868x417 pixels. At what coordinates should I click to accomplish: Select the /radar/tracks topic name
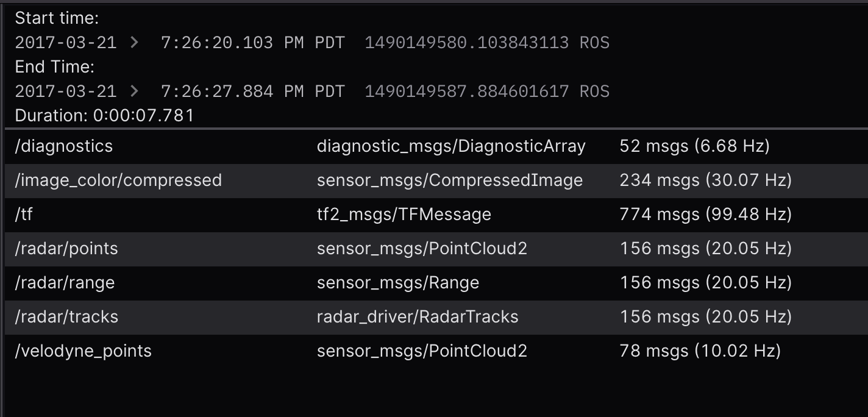[x=66, y=317]
